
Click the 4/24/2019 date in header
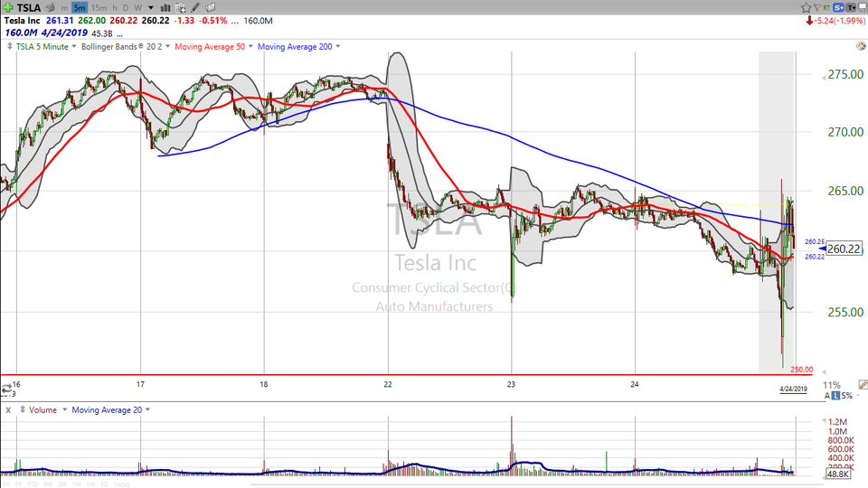(64, 33)
